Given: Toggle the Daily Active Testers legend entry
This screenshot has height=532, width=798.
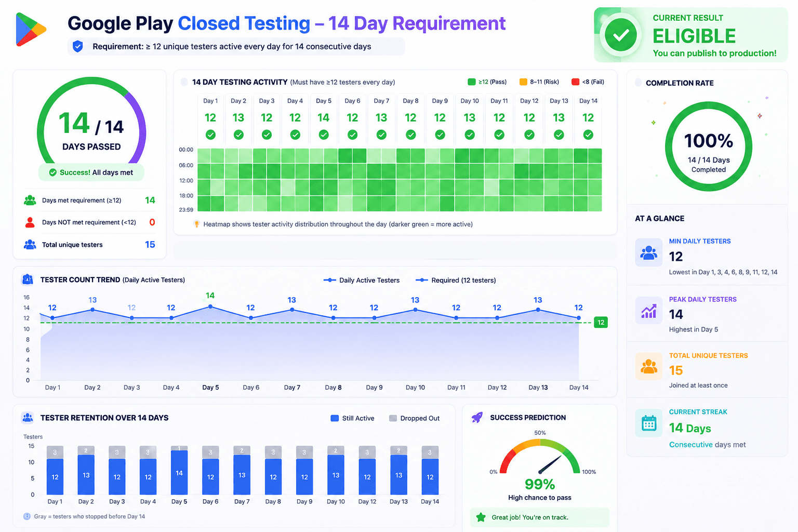Looking at the screenshot, I should pos(362,281).
